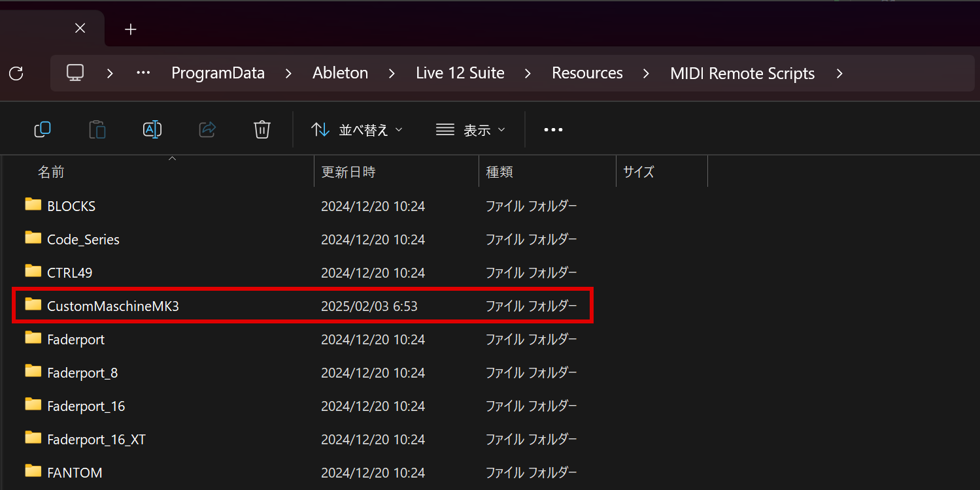
Task: Select the Faderport_8 folder name
Action: (x=82, y=372)
